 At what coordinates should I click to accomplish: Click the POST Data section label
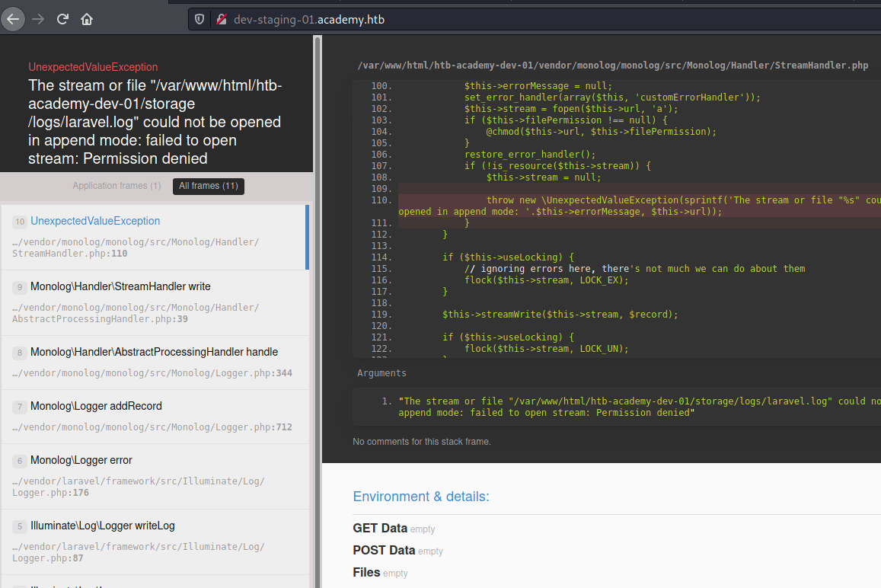[384, 550]
